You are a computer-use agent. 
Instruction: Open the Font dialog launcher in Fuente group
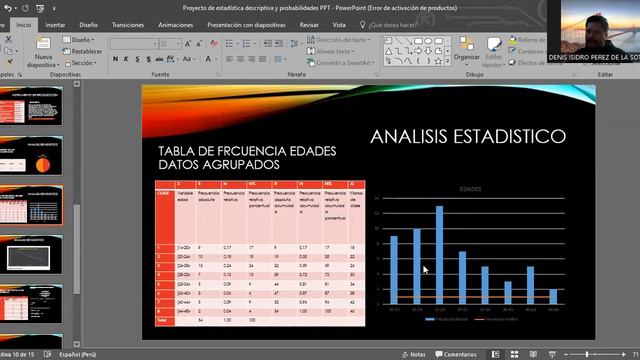click(218, 75)
